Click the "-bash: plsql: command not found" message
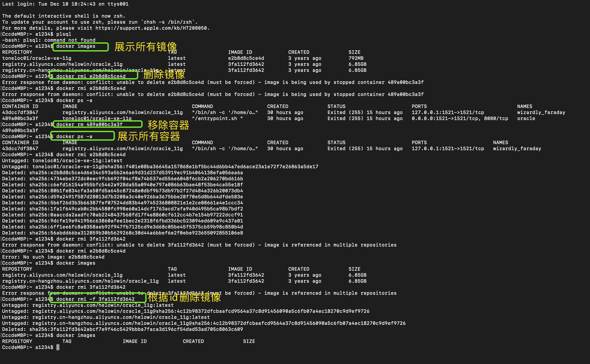The height and width of the screenshot is (364, 590). click(49, 40)
